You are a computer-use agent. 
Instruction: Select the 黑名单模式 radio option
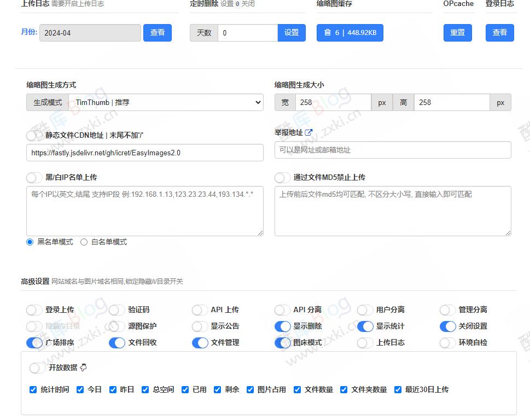coord(30,241)
